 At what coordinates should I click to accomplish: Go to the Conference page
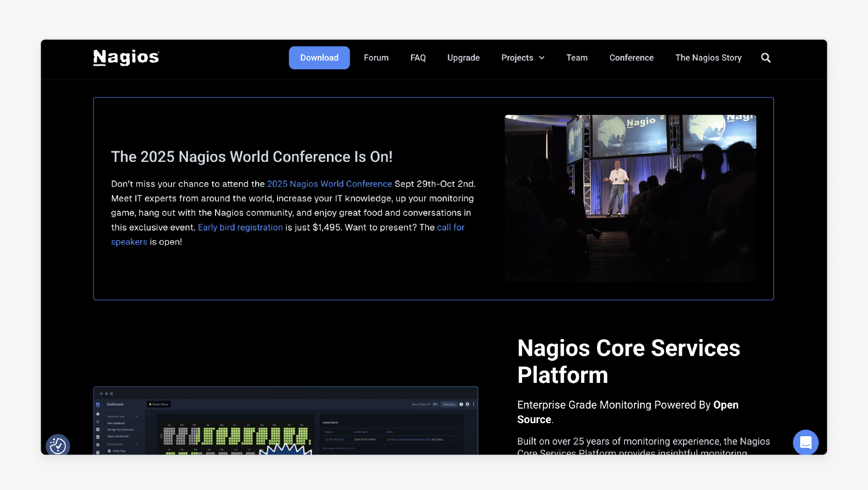632,58
